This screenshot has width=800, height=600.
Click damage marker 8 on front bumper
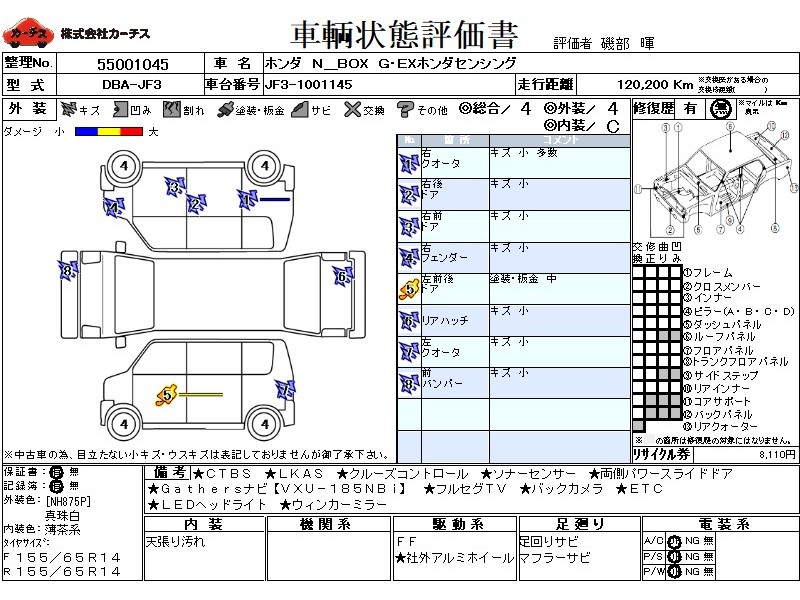pyautogui.click(x=68, y=270)
